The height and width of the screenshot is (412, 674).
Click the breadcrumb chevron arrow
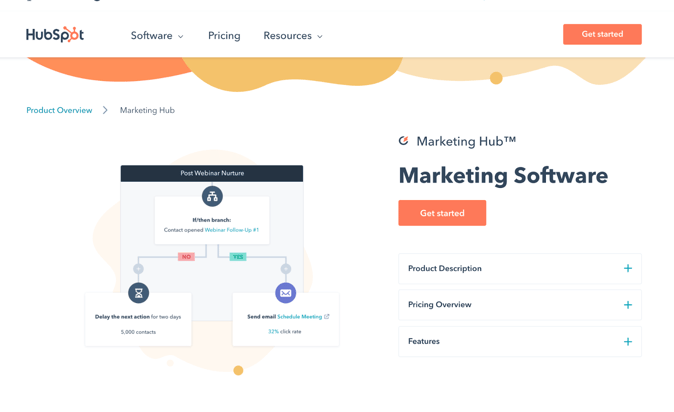pyautogui.click(x=105, y=110)
